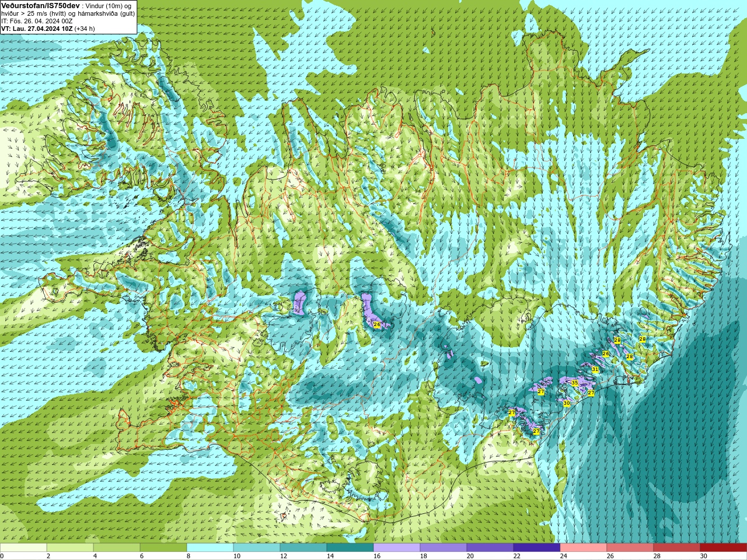Pick the teal 12–14 m/s legend band
The image size is (747, 560).
(303, 548)
